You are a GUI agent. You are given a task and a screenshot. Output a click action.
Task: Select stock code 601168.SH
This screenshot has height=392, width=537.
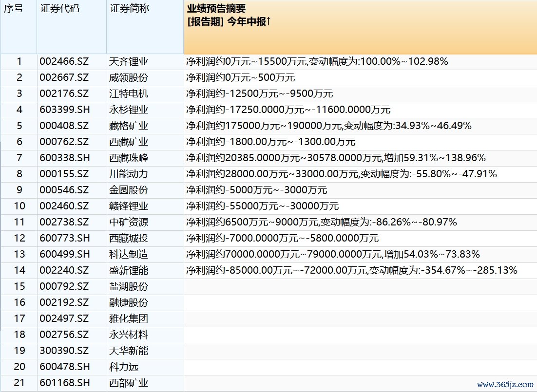pyautogui.click(x=65, y=383)
